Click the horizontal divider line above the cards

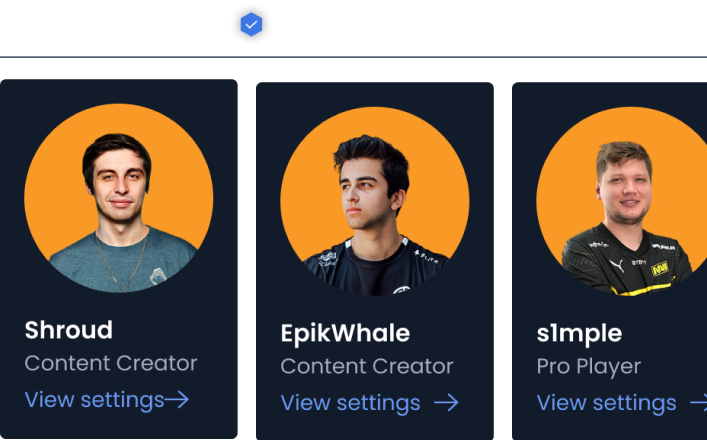pyautogui.click(x=354, y=57)
